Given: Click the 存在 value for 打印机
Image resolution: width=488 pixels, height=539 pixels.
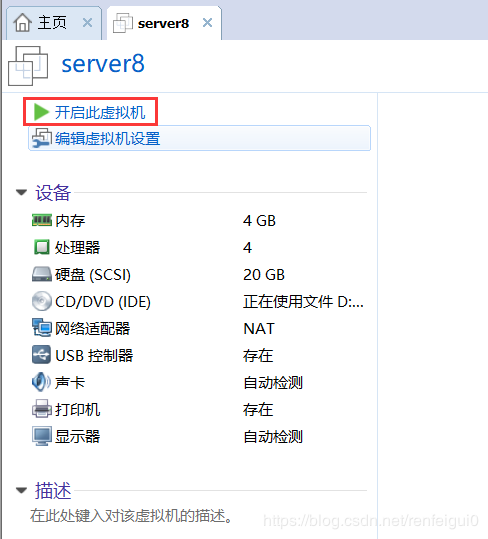Looking at the screenshot, I should click(258, 409).
